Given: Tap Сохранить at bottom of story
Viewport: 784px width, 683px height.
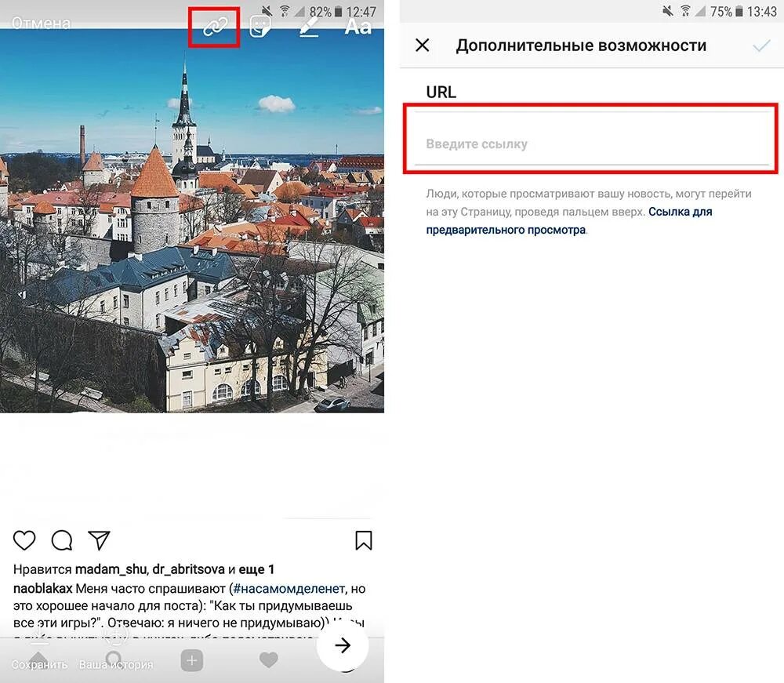Looking at the screenshot, I should [x=39, y=664].
